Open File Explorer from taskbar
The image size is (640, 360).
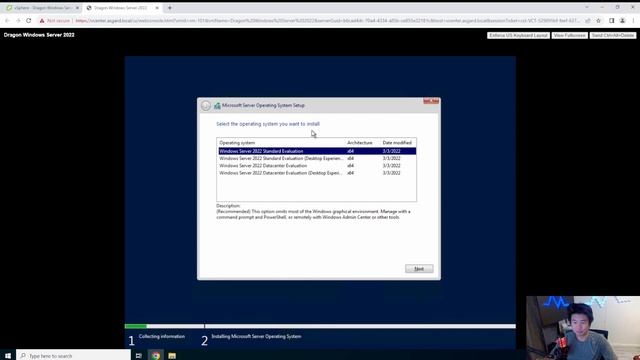[x=172, y=356]
